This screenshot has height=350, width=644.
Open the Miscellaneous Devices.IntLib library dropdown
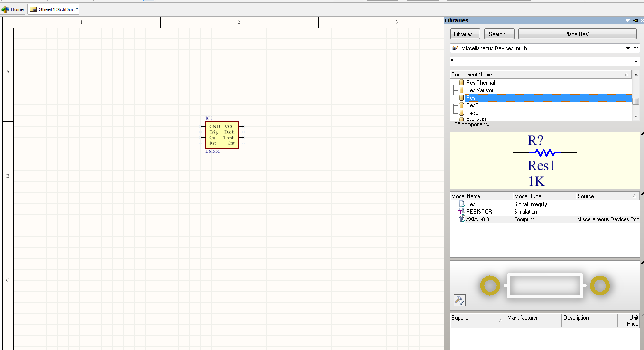click(628, 48)
